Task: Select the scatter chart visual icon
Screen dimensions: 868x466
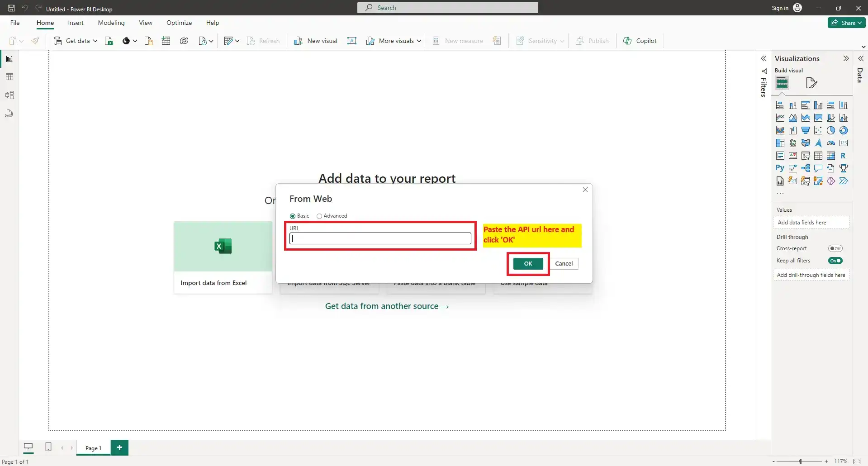Action: click(819, 130)
